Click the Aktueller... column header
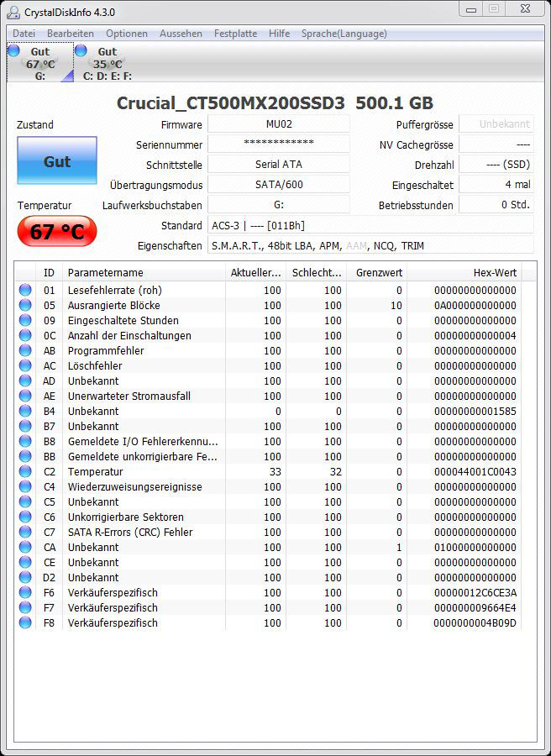 click(x=255, y=272)
